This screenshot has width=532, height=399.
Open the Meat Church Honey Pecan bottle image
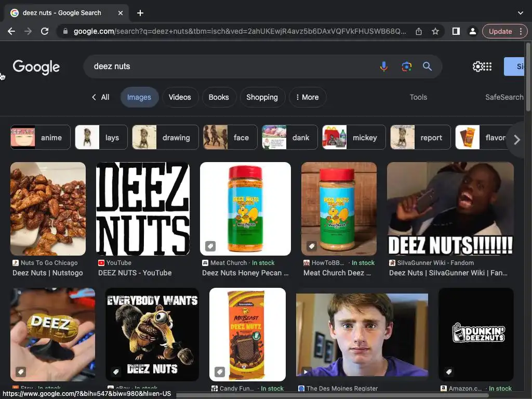point(245,209)
